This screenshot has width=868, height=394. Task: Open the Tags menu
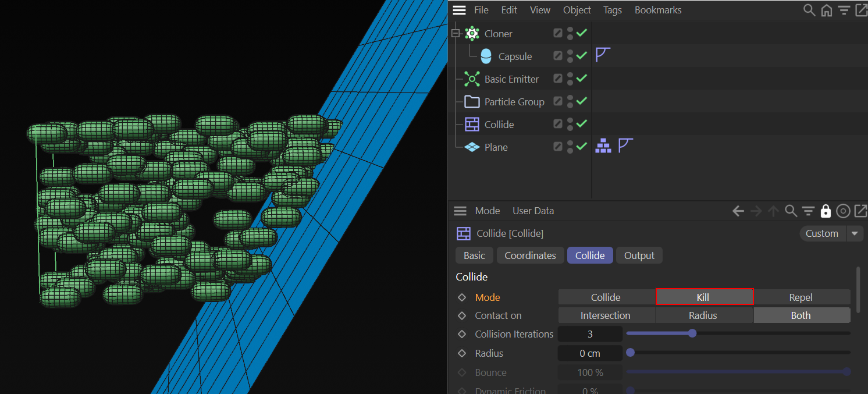coord(613,10)
